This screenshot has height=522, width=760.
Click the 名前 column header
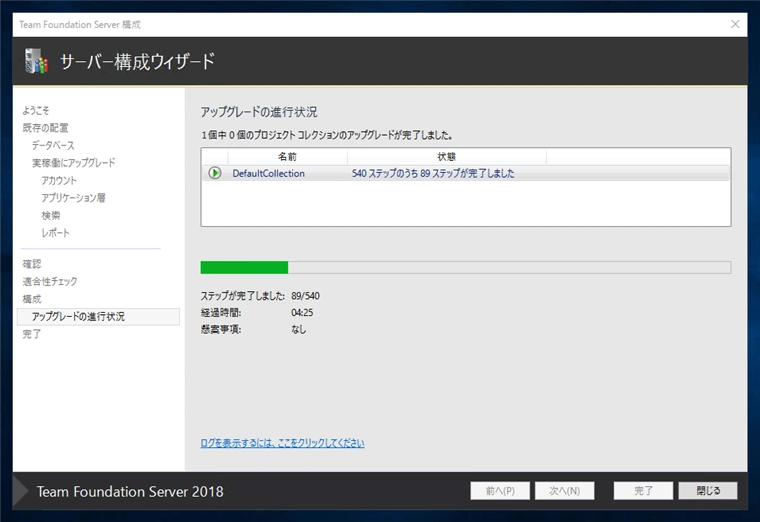pos(287,157)
